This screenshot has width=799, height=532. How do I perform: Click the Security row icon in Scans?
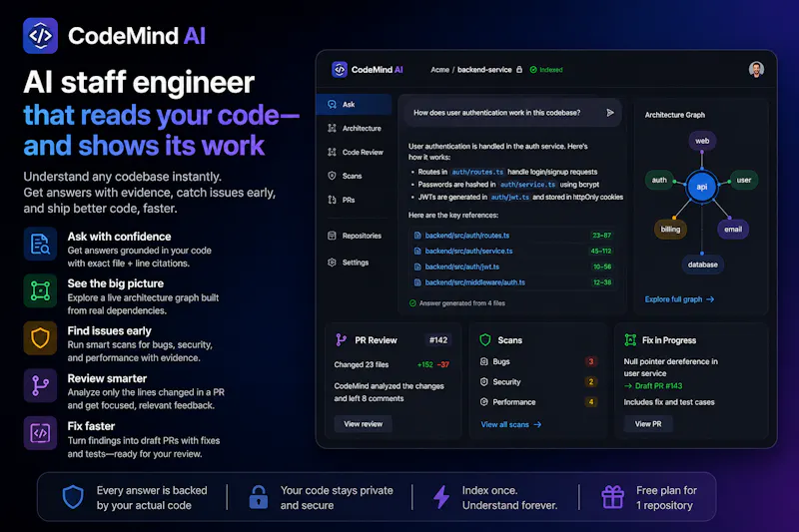pos(484,382)
